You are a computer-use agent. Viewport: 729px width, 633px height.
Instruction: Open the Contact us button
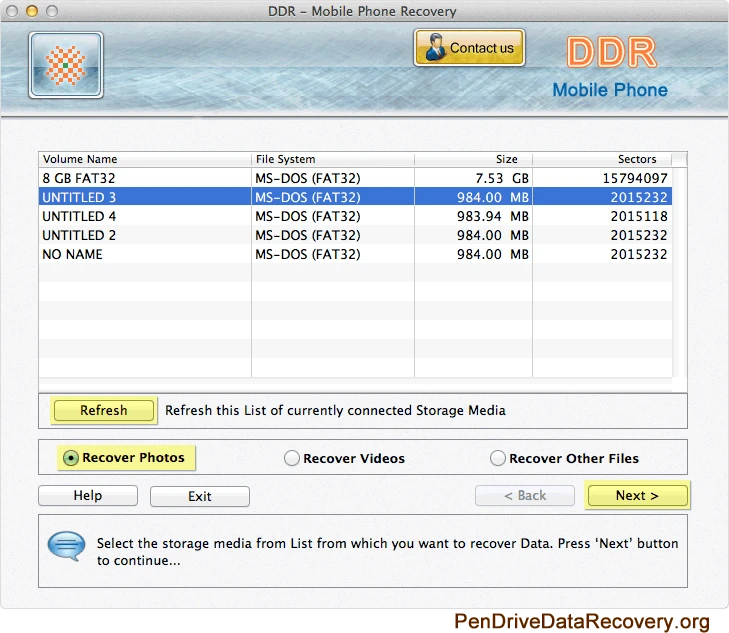[469, 48]
